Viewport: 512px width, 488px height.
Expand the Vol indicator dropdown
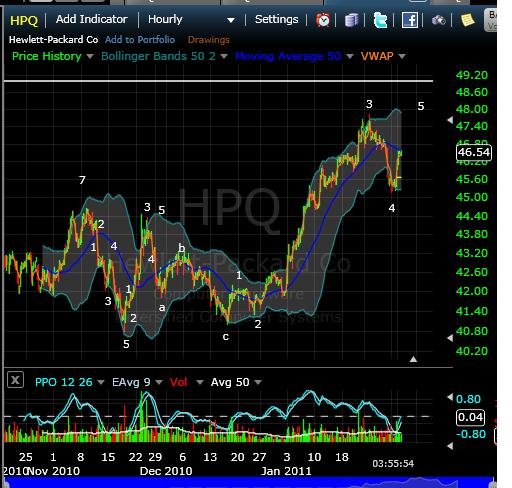[200, 382]
